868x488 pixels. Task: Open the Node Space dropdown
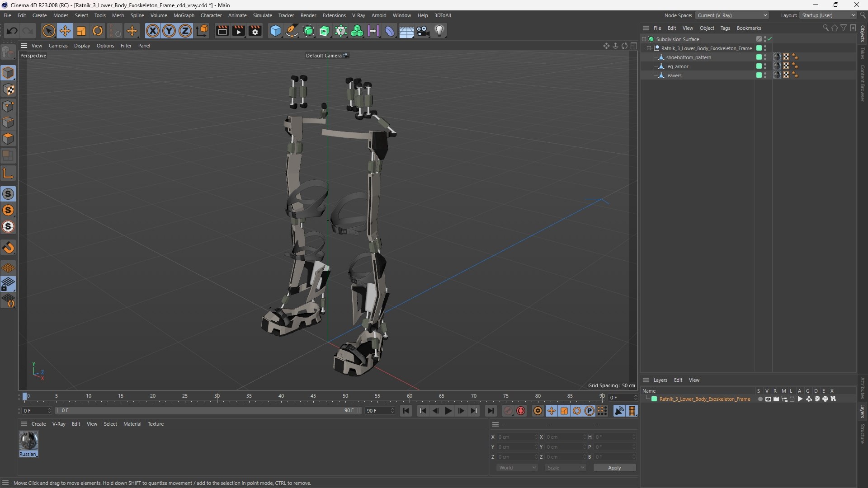731,15
